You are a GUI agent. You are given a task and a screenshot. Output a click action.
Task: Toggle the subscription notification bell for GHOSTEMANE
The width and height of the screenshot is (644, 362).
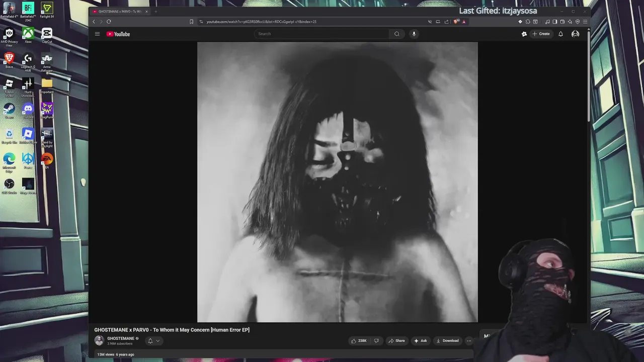(x=150, y=341)
